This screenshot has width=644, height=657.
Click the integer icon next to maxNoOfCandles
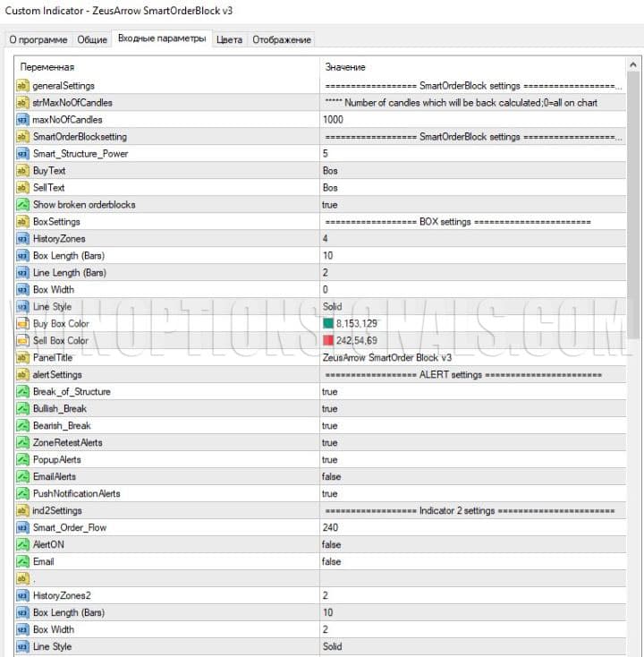(x=22, y=120)
